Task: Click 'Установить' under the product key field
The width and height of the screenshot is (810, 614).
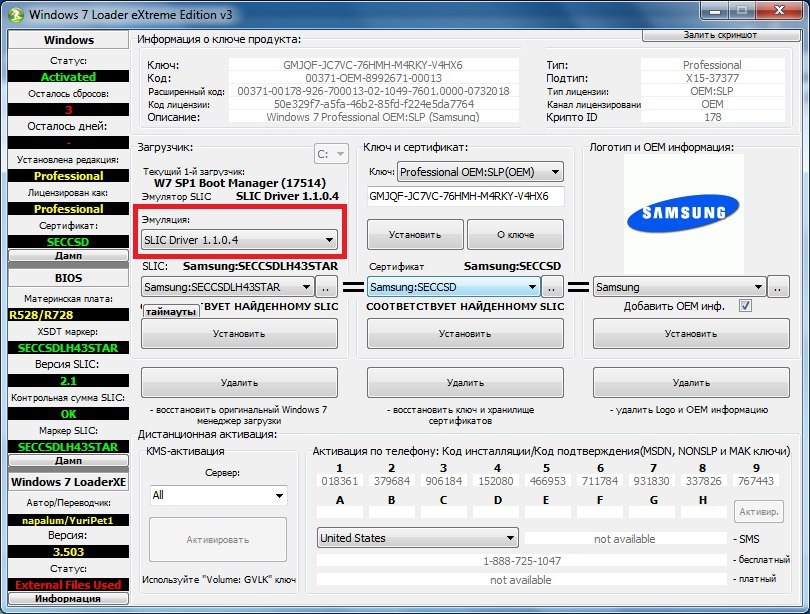Action: [x=415, y=234]
